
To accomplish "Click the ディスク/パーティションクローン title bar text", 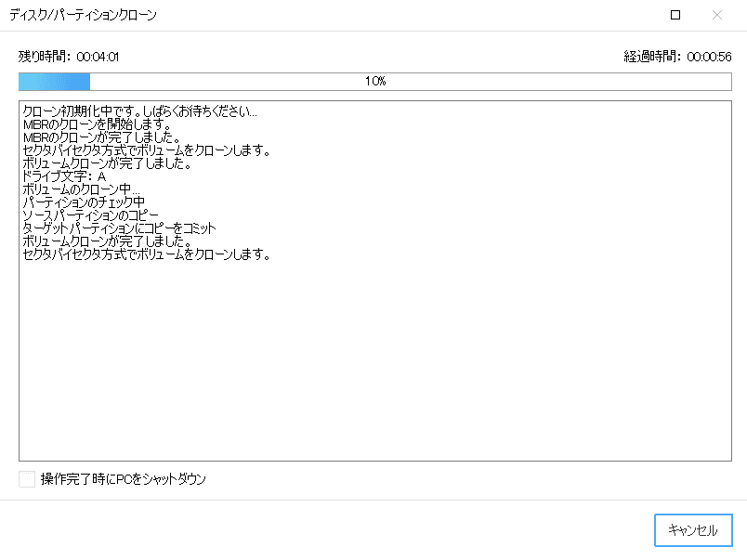I will click(x=84, y=15).
